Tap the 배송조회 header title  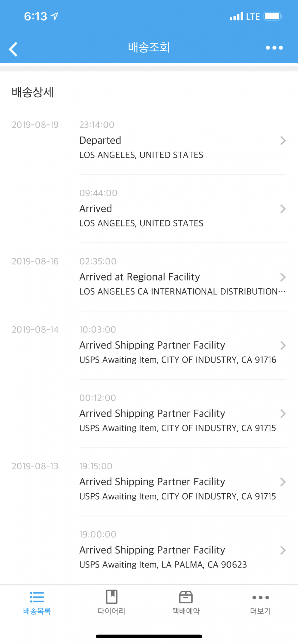pyautogui.click(x=149, y=47)
